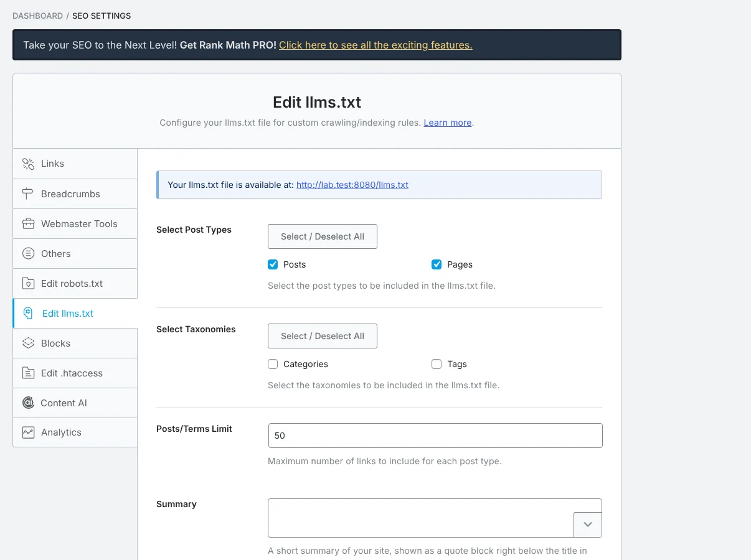Click the Blocks layers icon
Viewport: 751px width, 560px height.
point(28,343)
